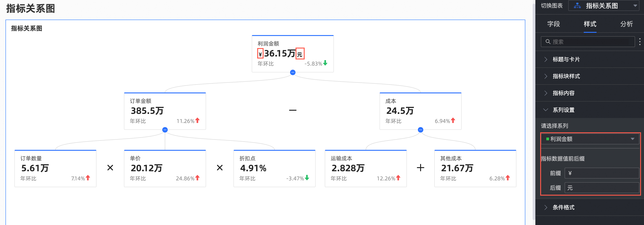Expand the 标题与卡片 section
644x225 pixels.
click(589, 59)
